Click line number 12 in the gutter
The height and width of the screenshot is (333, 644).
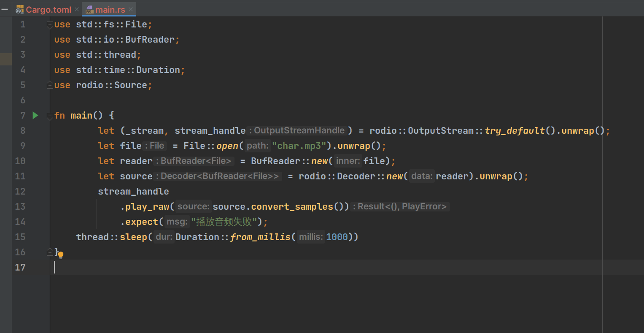coord(20,192)
